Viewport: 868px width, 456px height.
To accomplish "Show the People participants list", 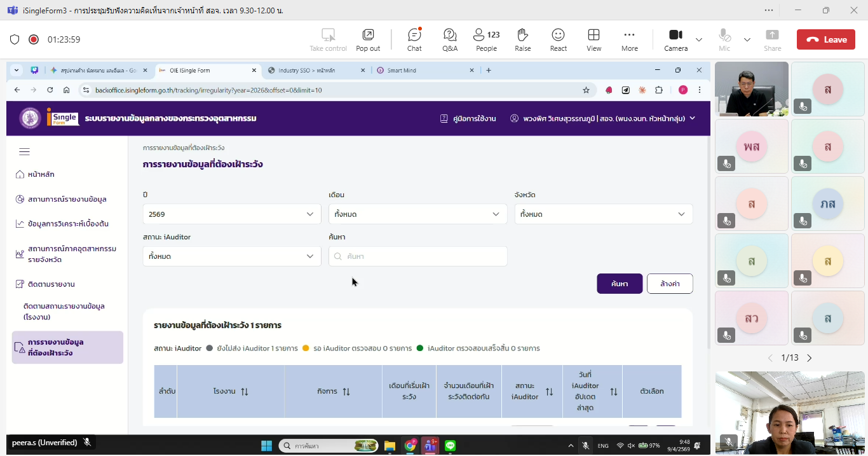I will [487, 39].
